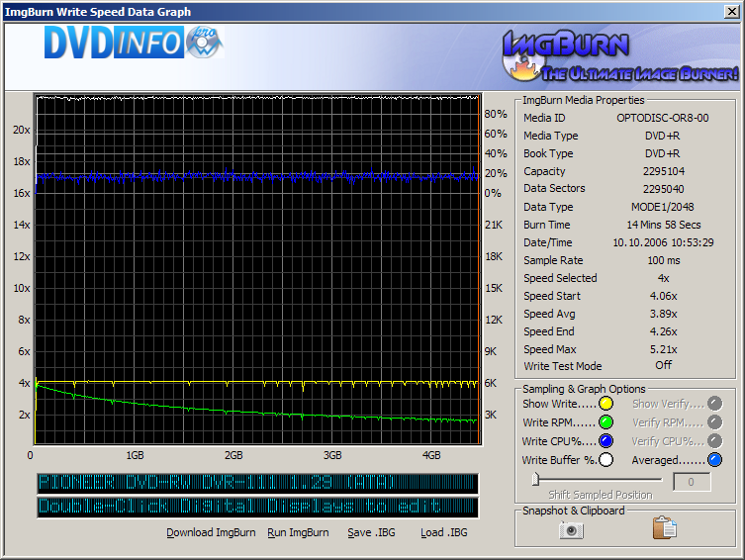Toggle the Averaged indicator
Image resolution: width=745 pixels, height=560 pixels.
pos(714,460)
